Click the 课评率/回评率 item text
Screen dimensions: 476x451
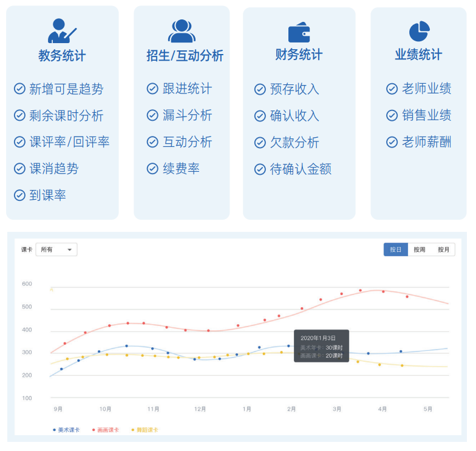pyautogui.click(x=69, y=142)
